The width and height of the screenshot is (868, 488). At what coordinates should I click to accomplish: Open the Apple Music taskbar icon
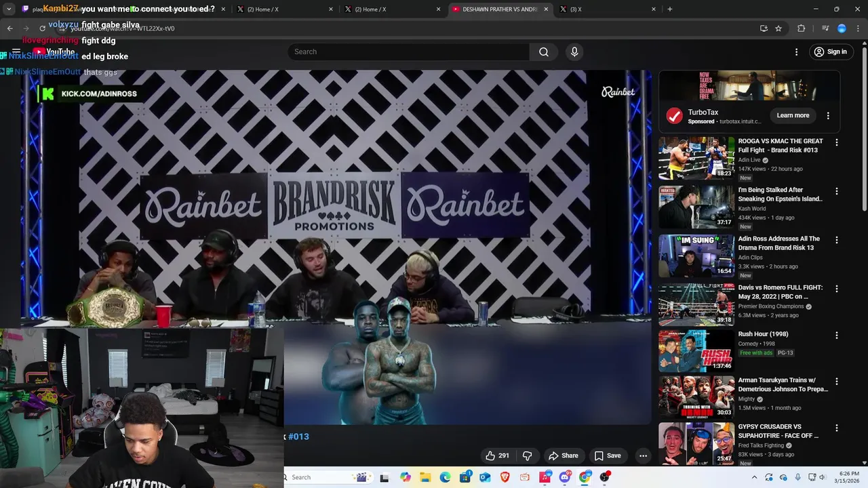(x=545, y=477)
